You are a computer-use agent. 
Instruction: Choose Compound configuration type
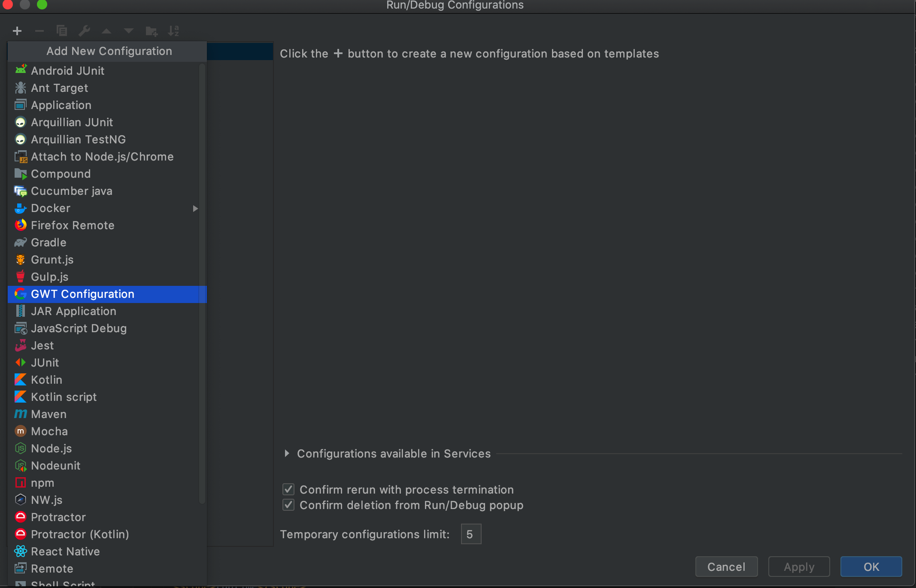(107, 174)
